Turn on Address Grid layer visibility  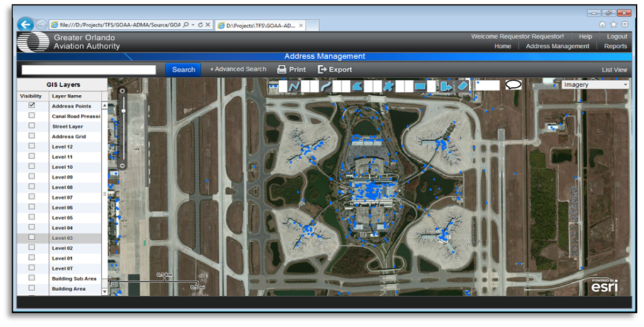point(31,136)
